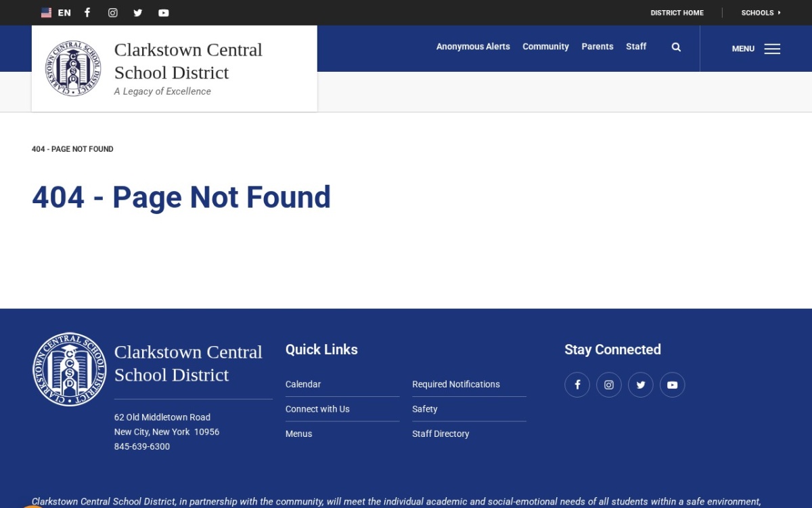Go to District Home link

point(677,13)
